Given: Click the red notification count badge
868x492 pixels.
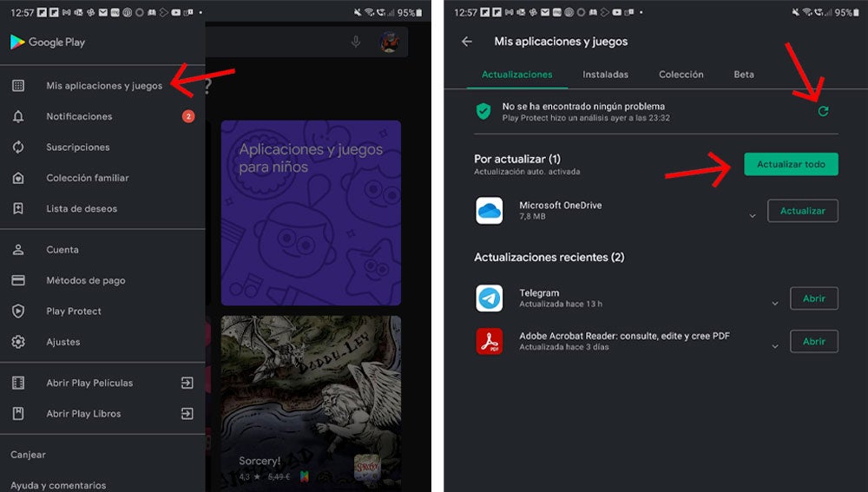Looking at the screenshot, I should coord(188,116).
